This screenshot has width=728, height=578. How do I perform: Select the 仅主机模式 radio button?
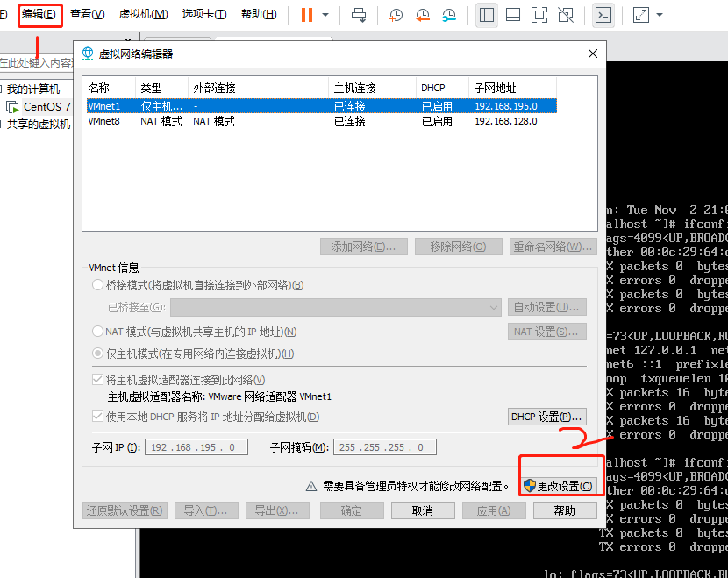pyautogui.click(x=97, y=353)
